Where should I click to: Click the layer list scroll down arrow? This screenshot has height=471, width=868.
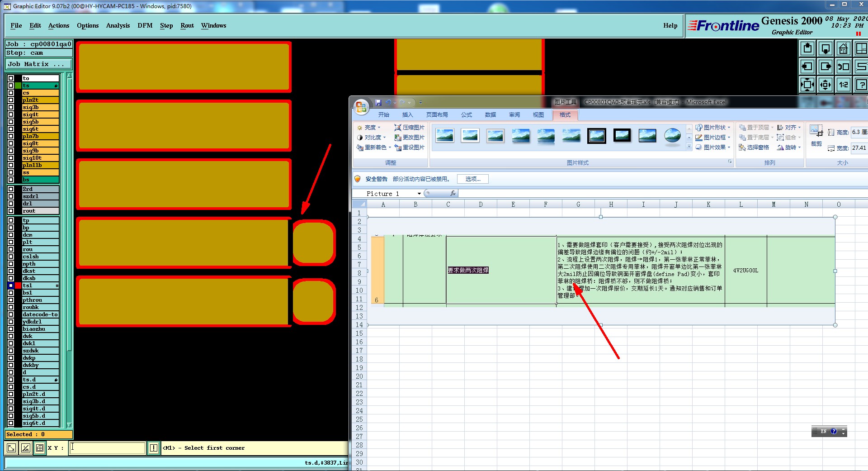pos(69,425)
